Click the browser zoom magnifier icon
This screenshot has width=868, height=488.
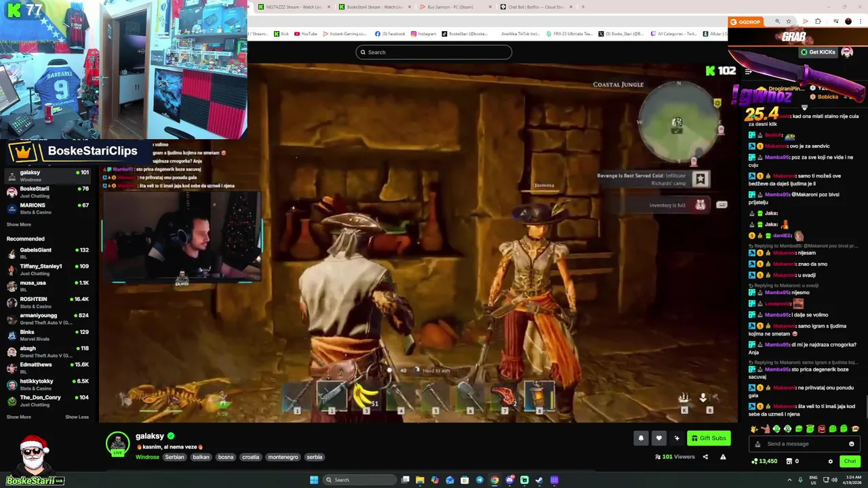[777, 22]
